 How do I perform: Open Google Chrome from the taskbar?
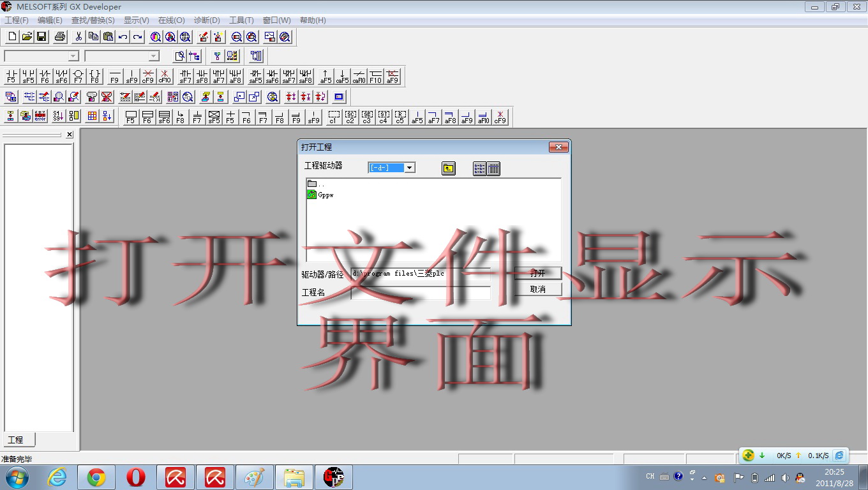point(96,477)
